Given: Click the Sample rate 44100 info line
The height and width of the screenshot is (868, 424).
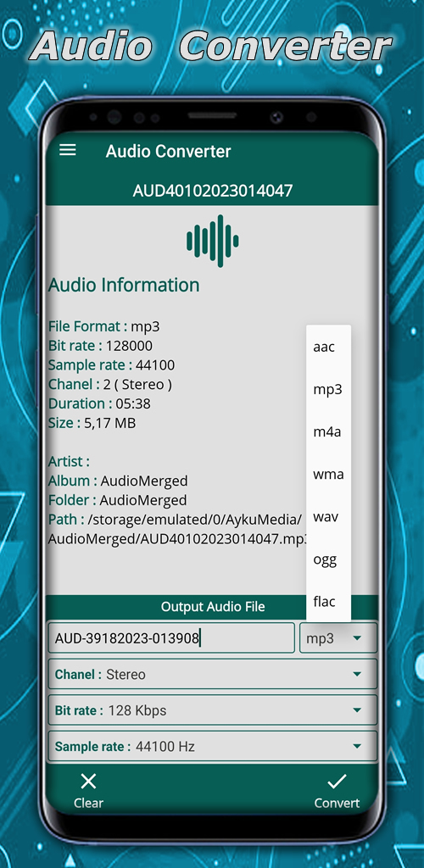Looking at the screenshot, I should tap(111, 364).
